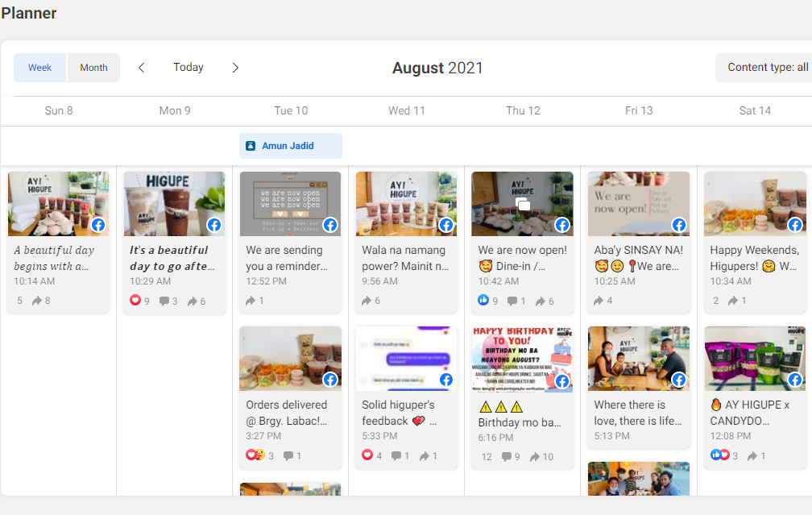Switch to Week view tab
The height and width of the screenshot is (515, 812).
[40, 68]
